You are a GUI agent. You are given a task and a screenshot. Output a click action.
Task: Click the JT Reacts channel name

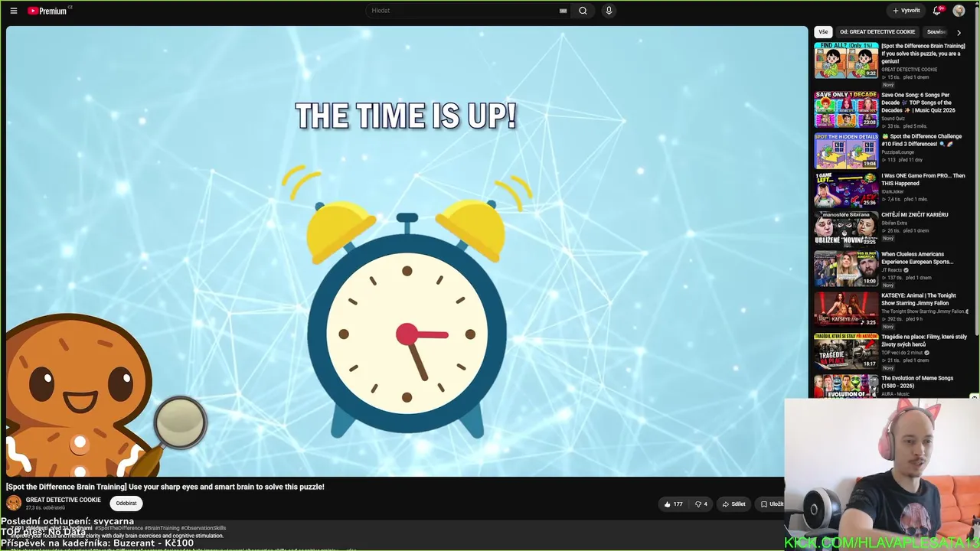point(891,270)
